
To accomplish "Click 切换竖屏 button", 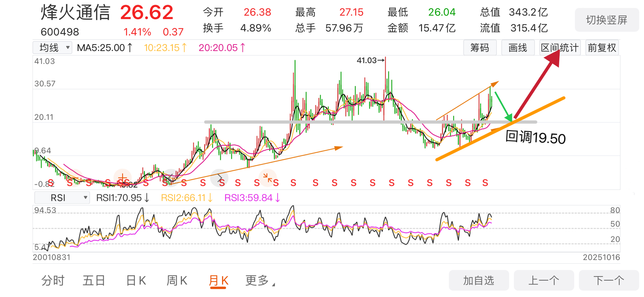I will click(607, 20).
